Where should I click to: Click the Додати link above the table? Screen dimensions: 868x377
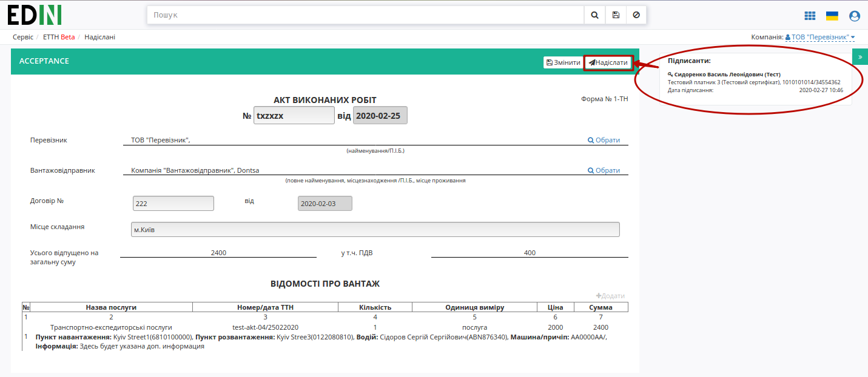(x=610, y=296)
